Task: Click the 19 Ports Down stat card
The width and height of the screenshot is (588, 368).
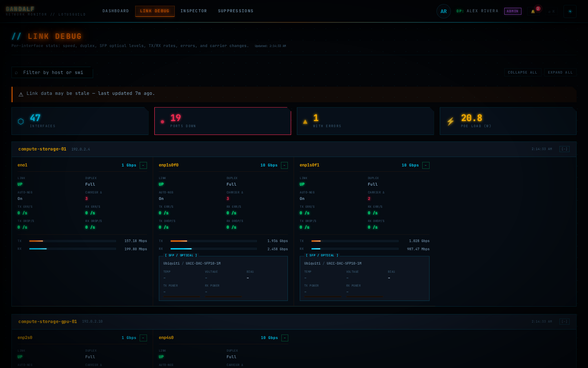Action: point(223,121)
